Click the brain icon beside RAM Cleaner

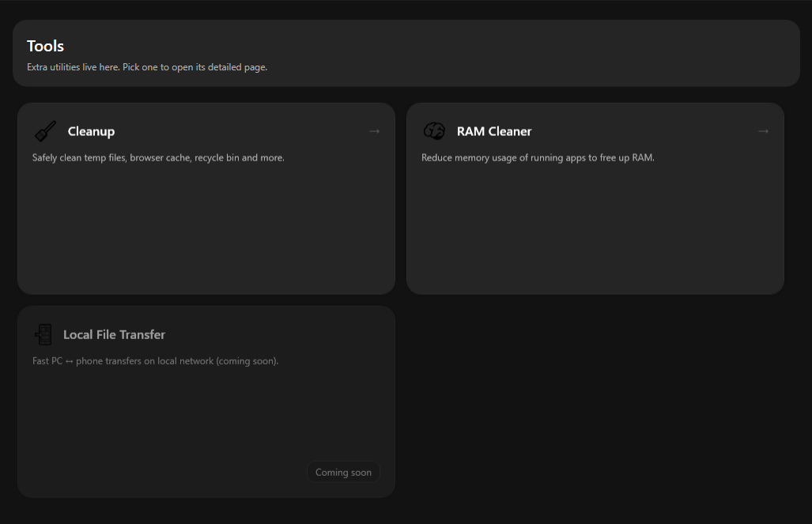point(434,131)
